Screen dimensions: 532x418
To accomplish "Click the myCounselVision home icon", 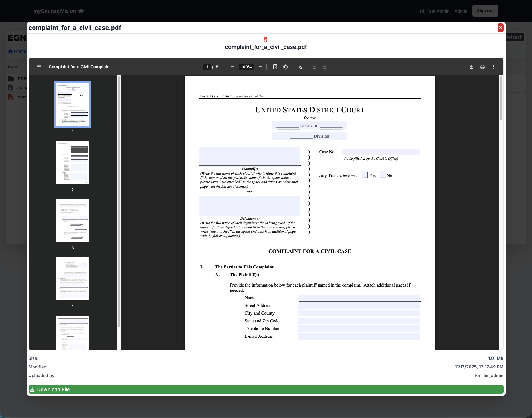I will (81, 11).
